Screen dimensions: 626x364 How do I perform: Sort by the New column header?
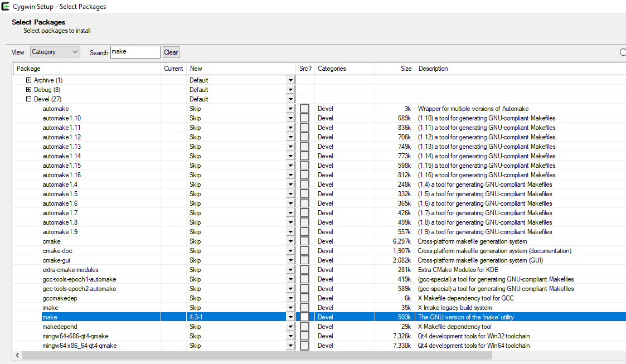click(x=241, y=69)
